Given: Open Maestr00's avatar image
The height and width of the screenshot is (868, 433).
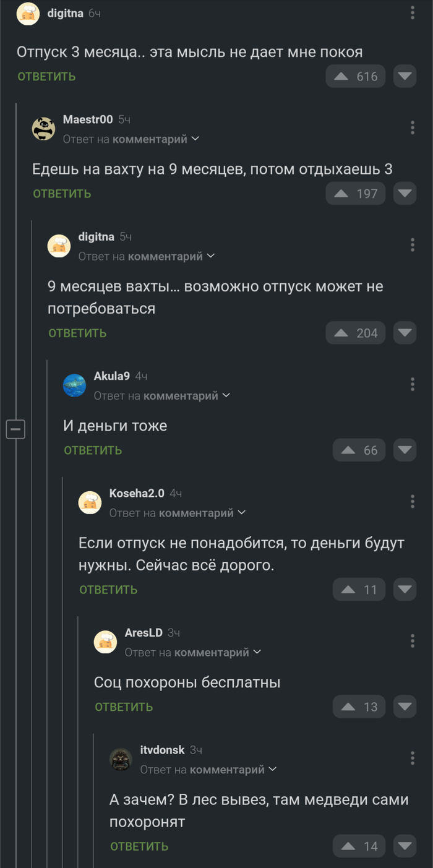Looking at the screenshot, I should coord(43,128).
